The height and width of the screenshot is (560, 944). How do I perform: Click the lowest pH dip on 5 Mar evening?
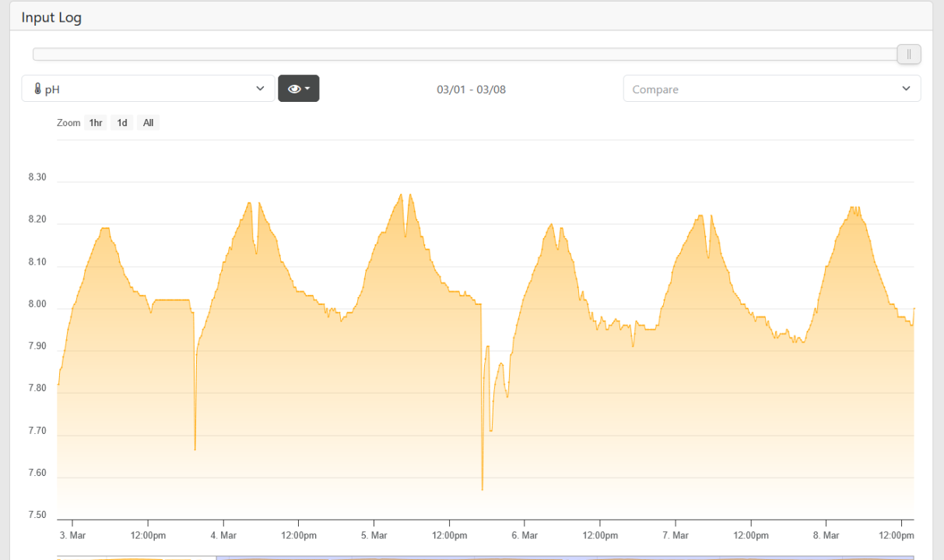483,488
